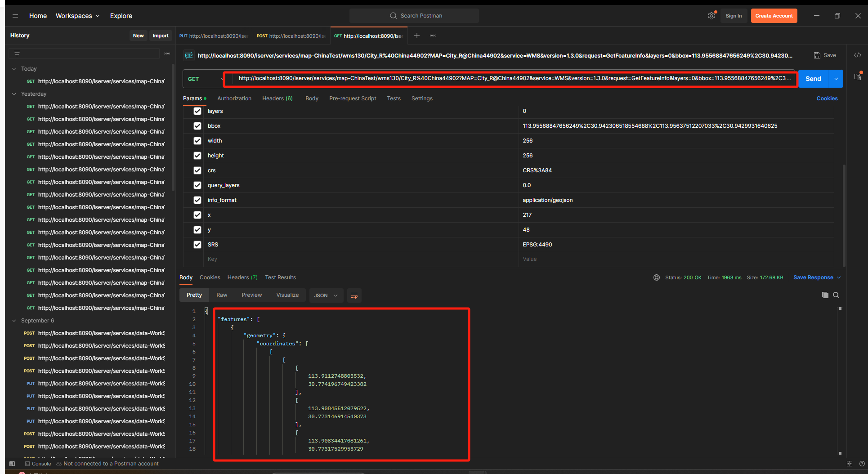868x474 pixels.
Task: Open the request Settings tab
Action: click(x=422, y=98)
